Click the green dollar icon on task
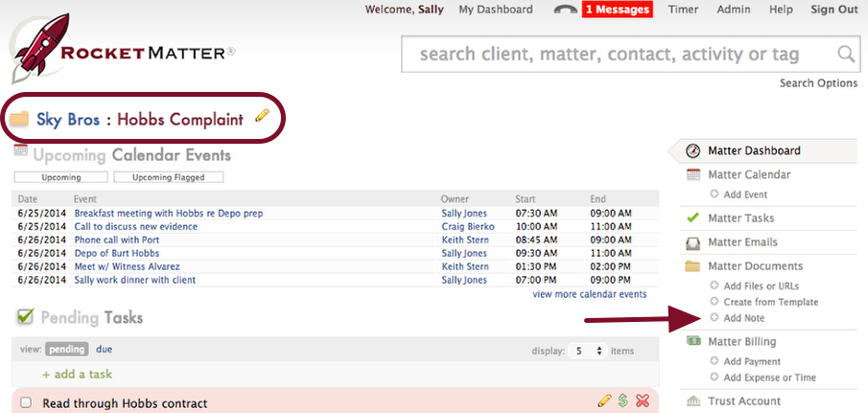 point(622,402)
